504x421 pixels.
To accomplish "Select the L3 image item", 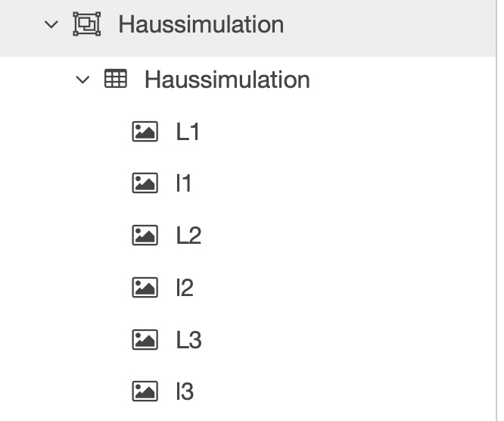I will pos(188,340).
